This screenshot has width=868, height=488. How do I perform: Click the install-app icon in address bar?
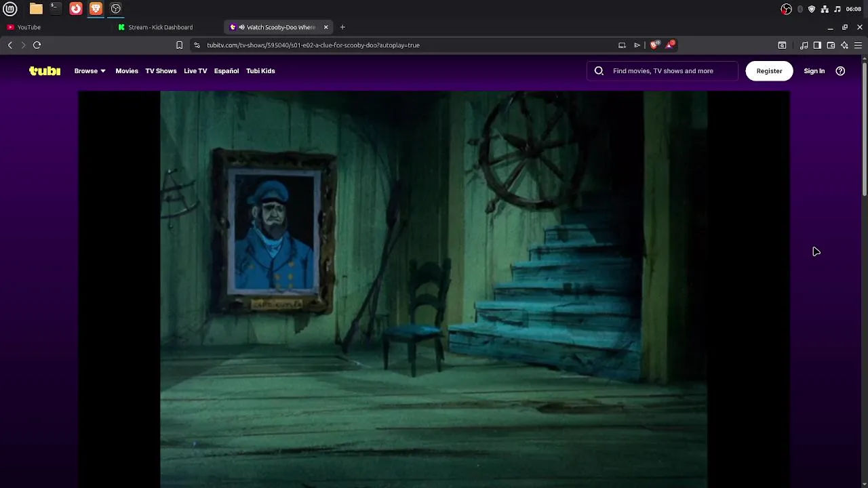pyautogui.click(x=622, y=45)
